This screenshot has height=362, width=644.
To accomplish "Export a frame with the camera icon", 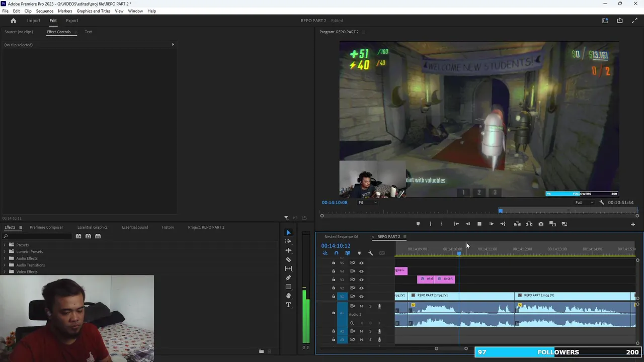I will click(541, 224).
